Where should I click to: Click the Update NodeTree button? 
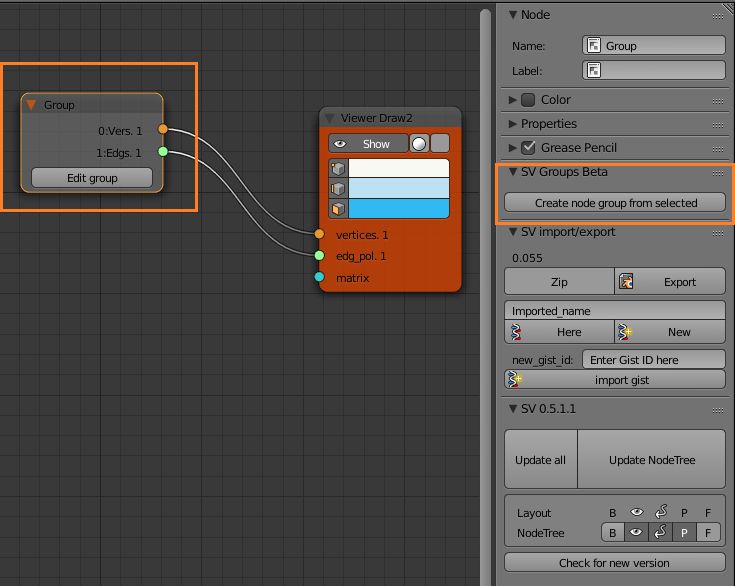point(652,459)
